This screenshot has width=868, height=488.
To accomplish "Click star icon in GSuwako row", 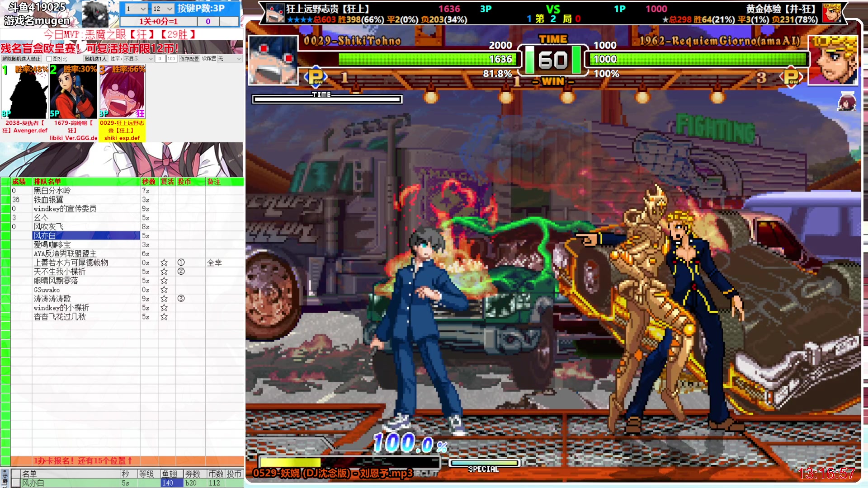I will tap(164, 290).
